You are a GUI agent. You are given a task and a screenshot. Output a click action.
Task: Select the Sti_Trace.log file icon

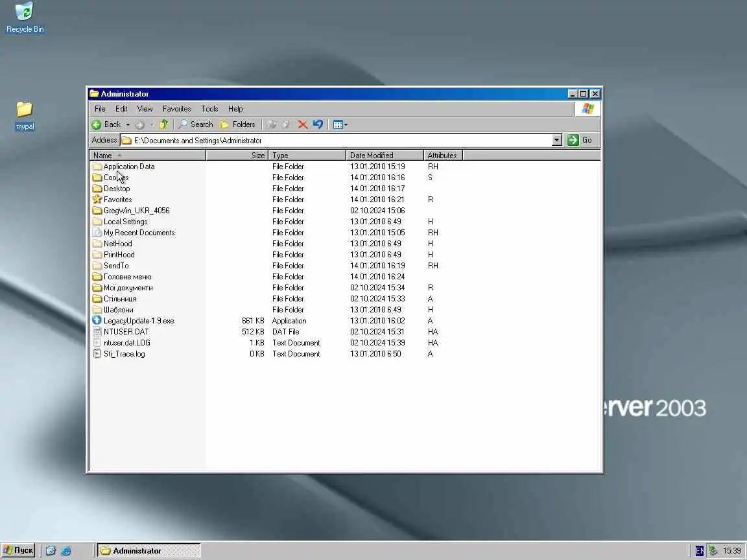click(97, 354)
